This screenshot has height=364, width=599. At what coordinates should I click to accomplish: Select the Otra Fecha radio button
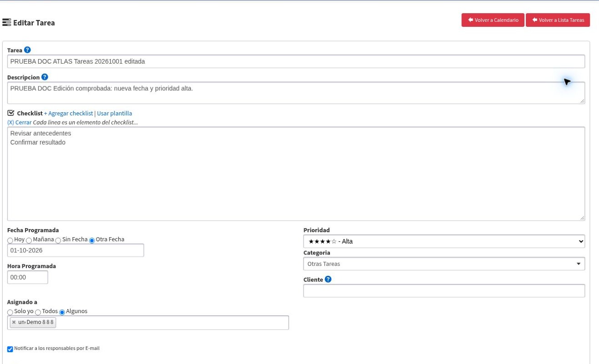tap(92, 240)
